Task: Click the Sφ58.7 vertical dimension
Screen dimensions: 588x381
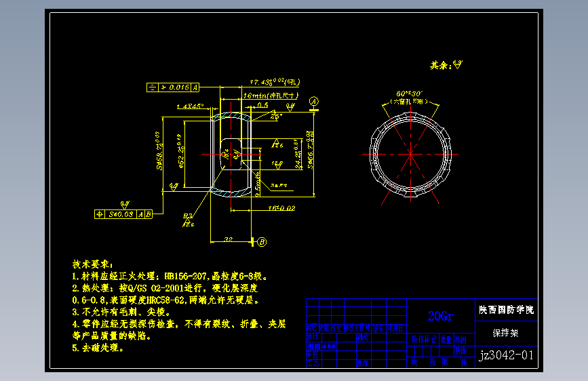Action: click(159, 151)
